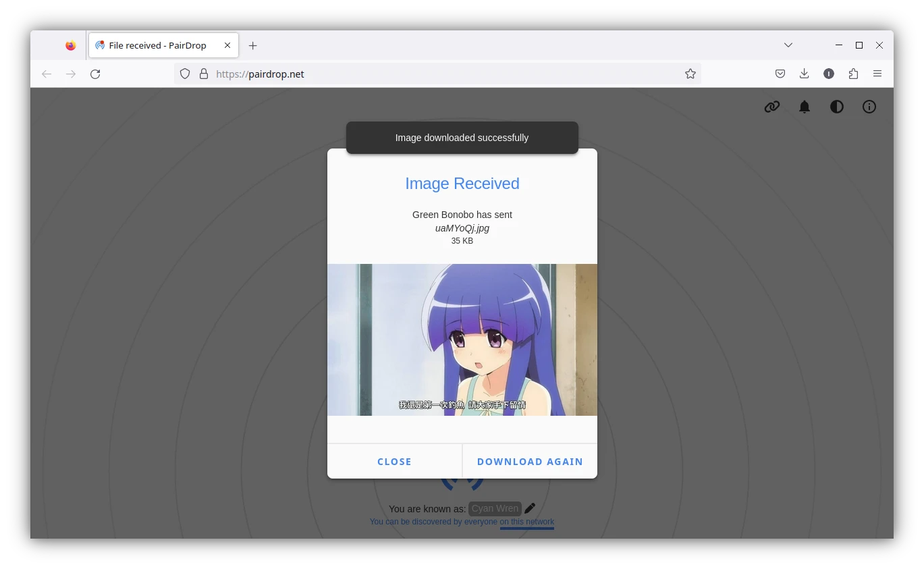Edit display name with pencil icon

530,508
